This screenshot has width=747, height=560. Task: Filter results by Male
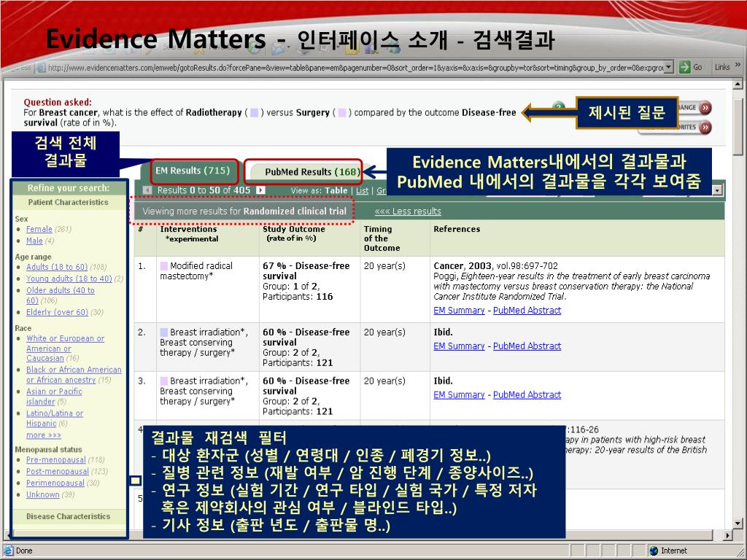[34, 241]
